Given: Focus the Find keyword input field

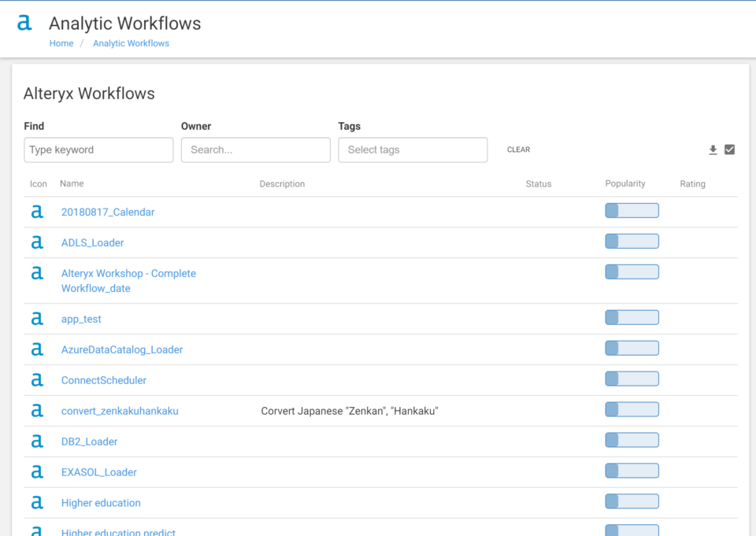Looking at the screenshot, I should [x=98, y=150].
